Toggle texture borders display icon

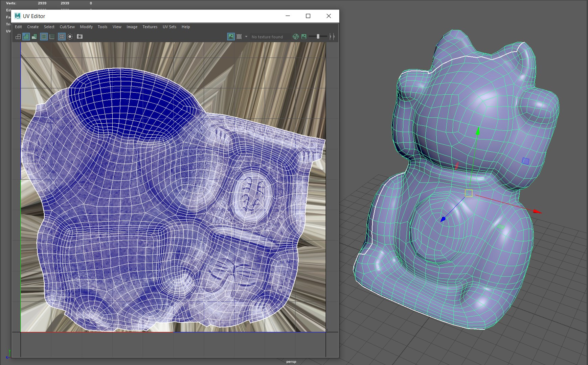(44, 36)
